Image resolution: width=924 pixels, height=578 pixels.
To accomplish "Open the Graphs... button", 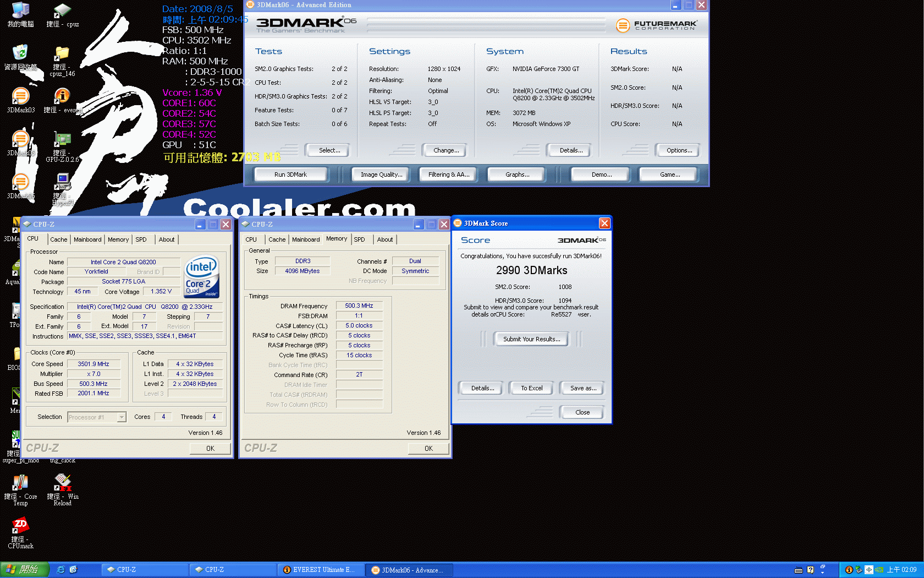I will [x=517, y=175].
